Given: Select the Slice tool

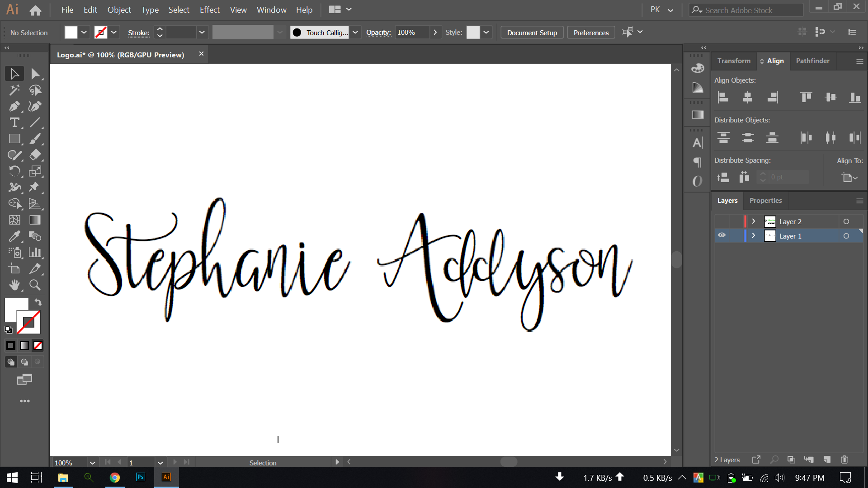Looking at the screenshot, I should click(x=35, y=269).
